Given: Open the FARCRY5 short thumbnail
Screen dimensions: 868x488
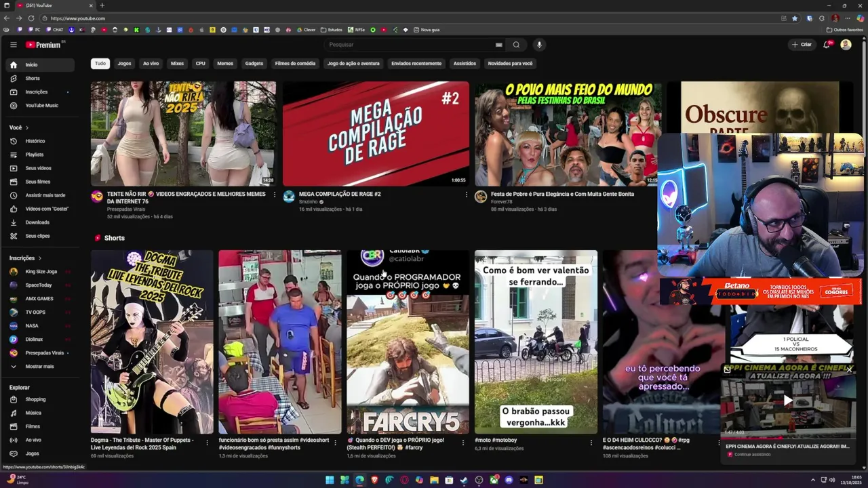Looking at the screenshot, I should coord(408,342).
